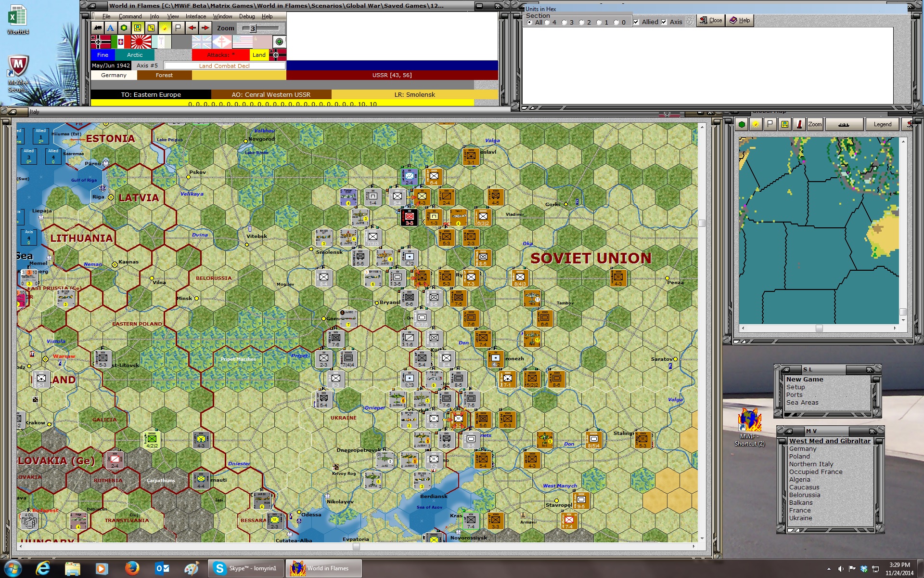924x578 pixels.
Task: Select West Med and Gibraltar in M V list
Action: point(830,441)
